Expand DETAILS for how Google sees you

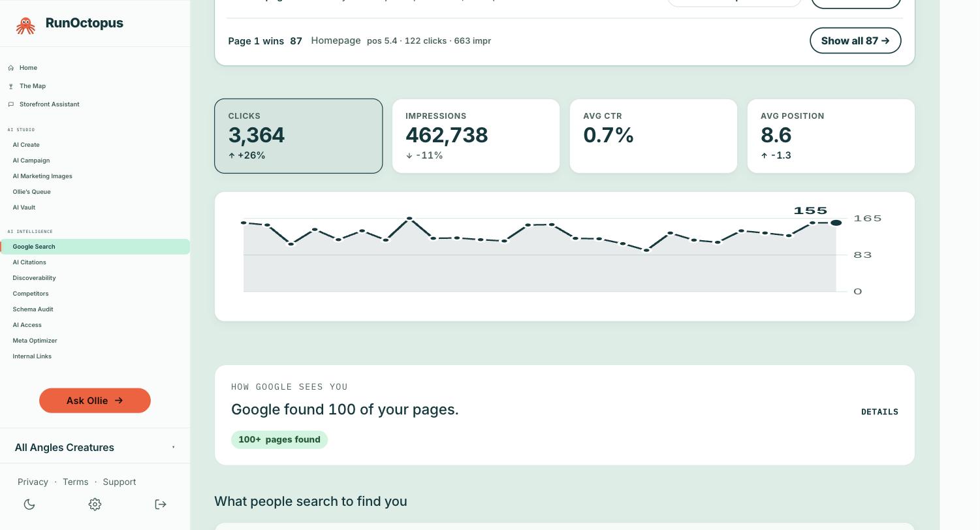879,412
